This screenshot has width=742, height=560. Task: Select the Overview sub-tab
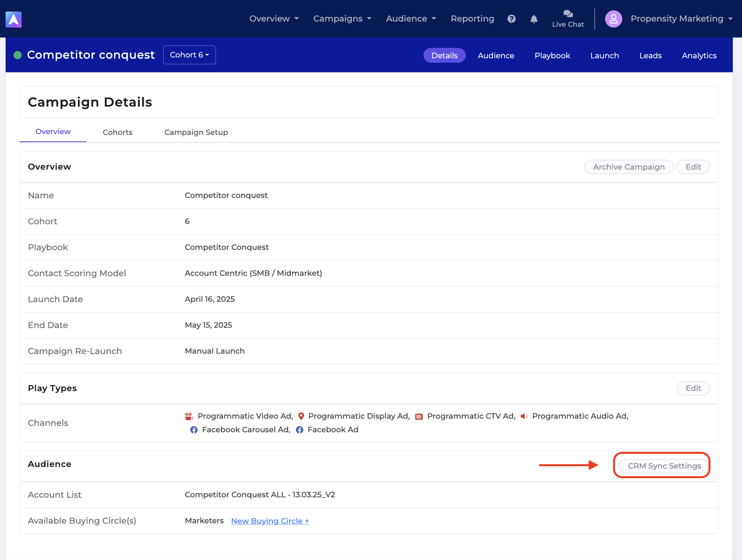click(53, 132)
